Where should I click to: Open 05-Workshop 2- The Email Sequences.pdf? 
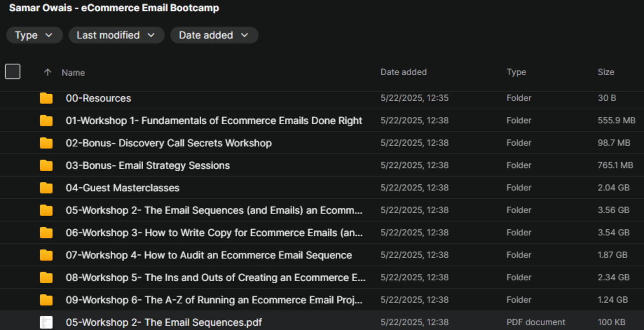coord(164,322)
